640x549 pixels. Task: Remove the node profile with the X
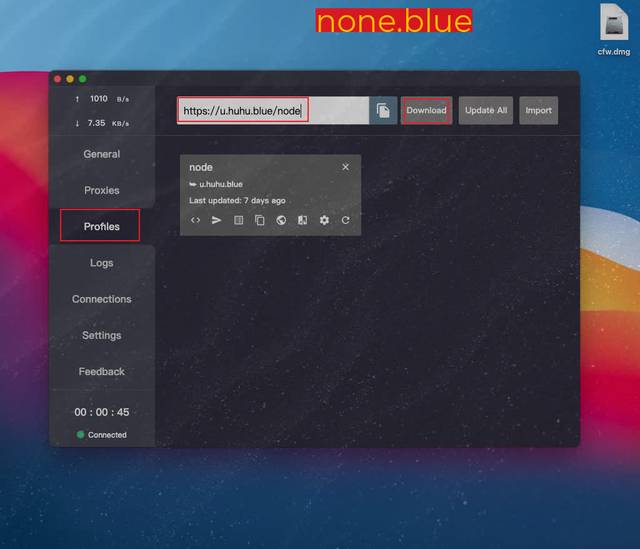point(346,167)
